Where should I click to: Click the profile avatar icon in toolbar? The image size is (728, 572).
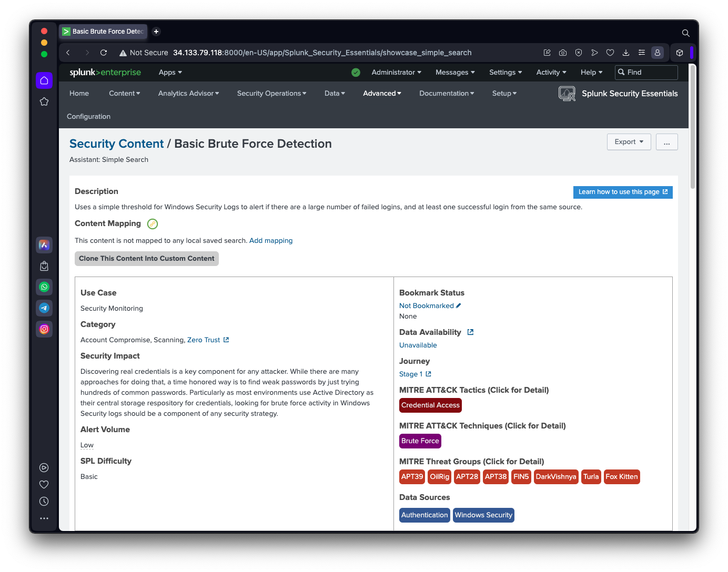click(658, 53)
